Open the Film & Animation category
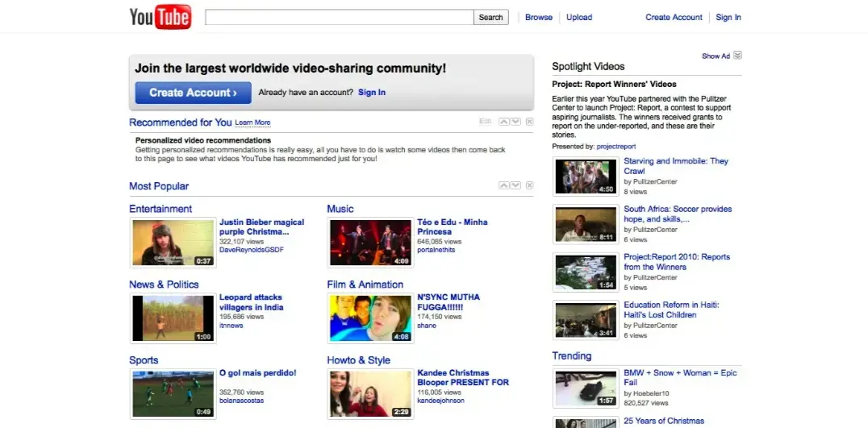Viewport: 868px width, 428px height. [x=365, y=285]
